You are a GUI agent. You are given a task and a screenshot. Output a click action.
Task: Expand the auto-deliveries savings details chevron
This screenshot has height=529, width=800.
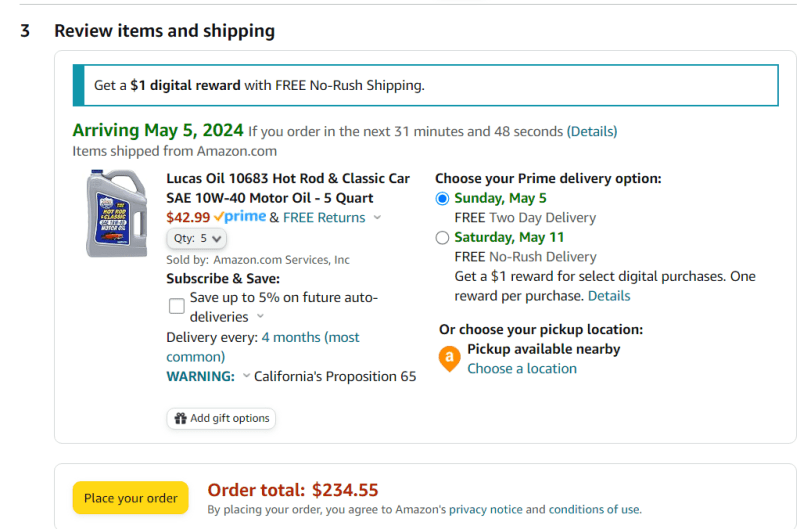(260, 317)
